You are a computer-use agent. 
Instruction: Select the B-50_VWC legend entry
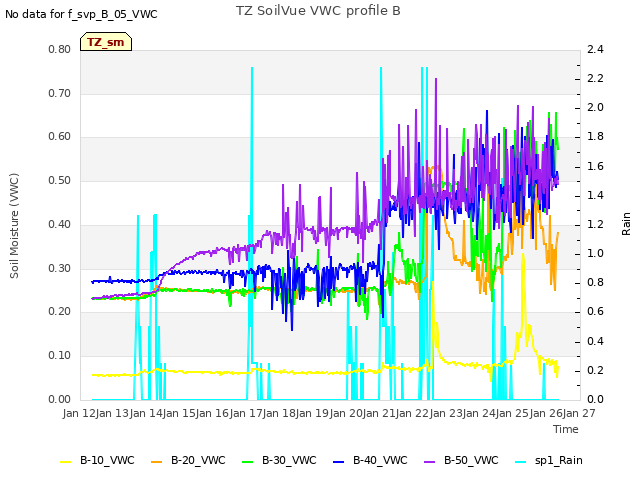tap(461, 460)
